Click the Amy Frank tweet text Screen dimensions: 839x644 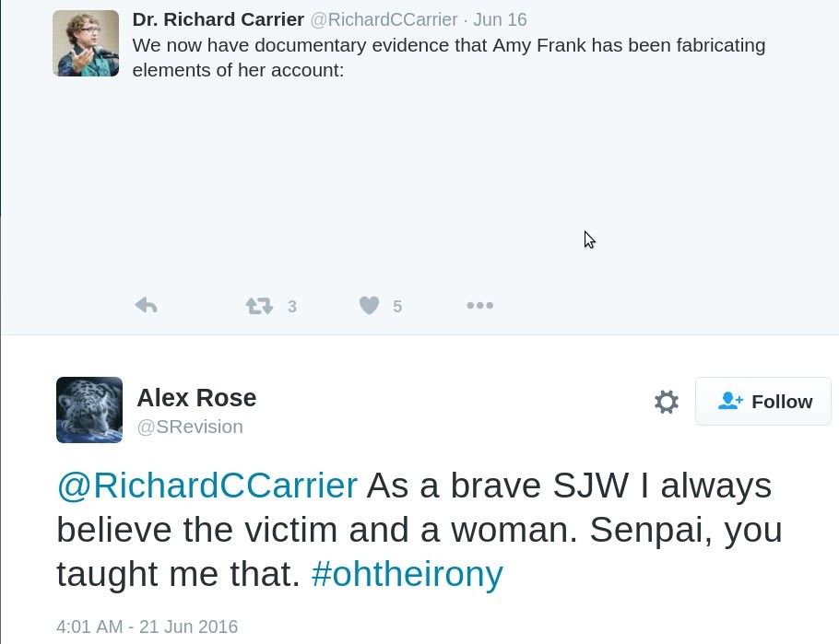coord(449,57)
